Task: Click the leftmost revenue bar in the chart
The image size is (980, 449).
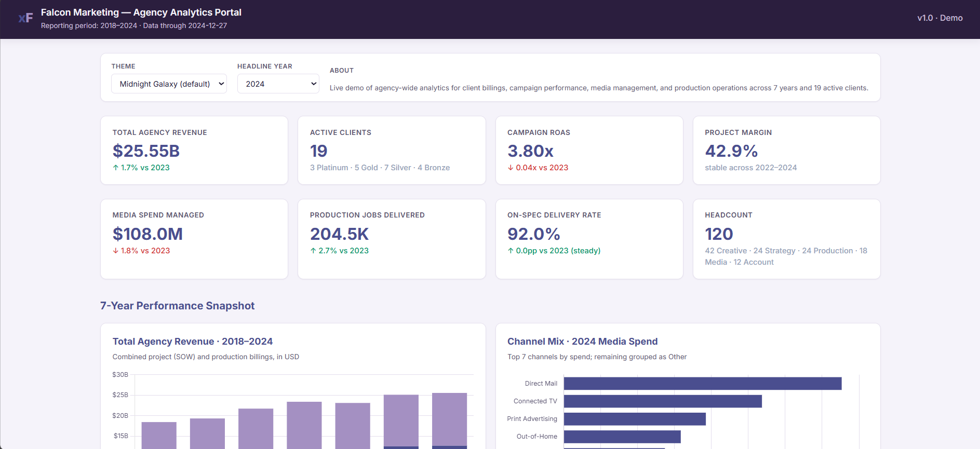Action: click(159, 435)
